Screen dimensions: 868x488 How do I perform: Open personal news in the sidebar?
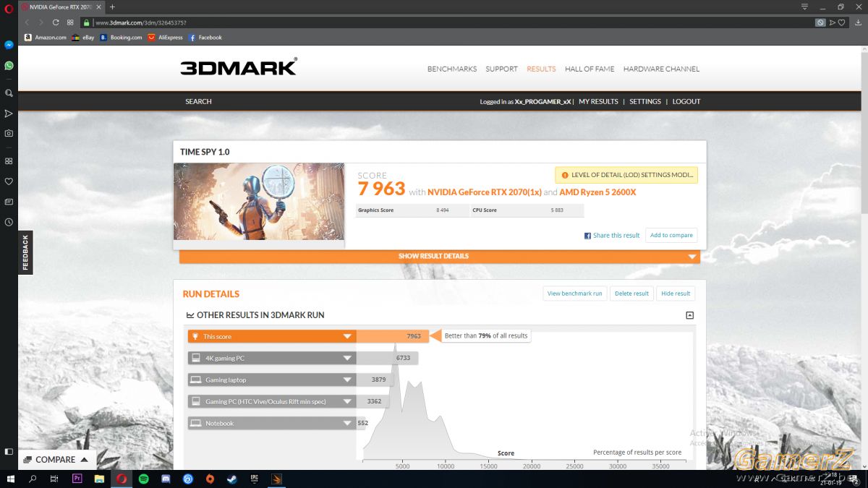coord(9,202)
